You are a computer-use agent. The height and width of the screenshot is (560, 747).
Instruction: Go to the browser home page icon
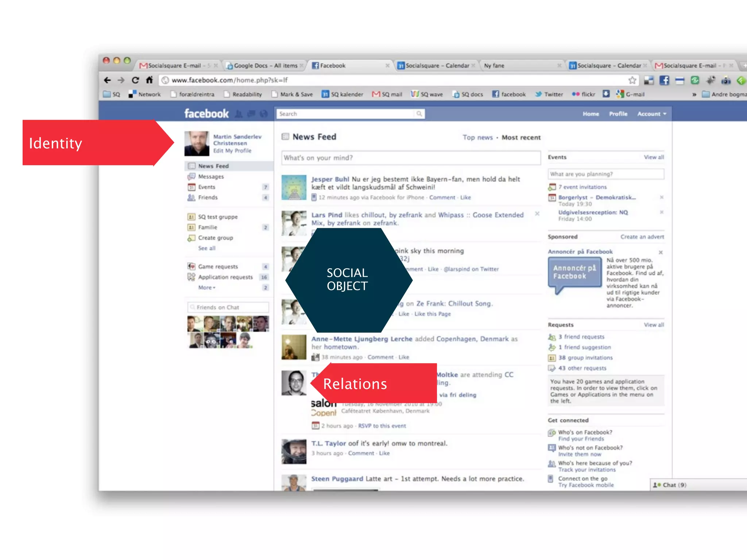(149, 80)
